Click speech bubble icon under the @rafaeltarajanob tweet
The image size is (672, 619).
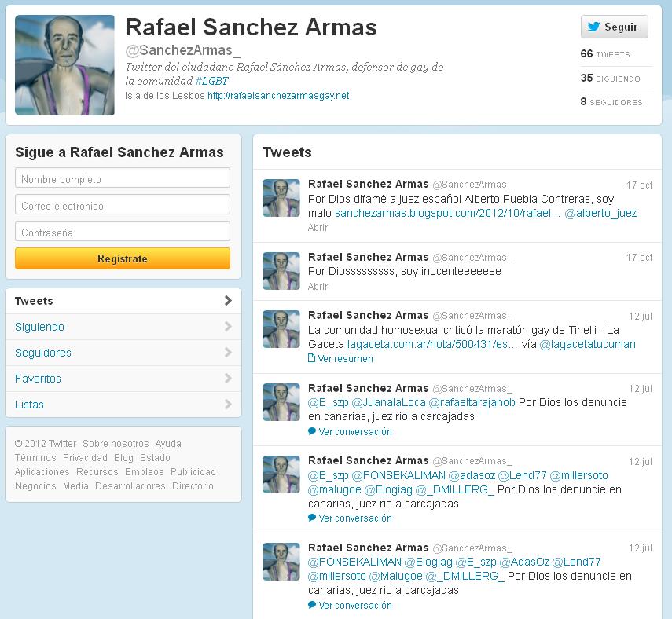(x=312, y=431)
